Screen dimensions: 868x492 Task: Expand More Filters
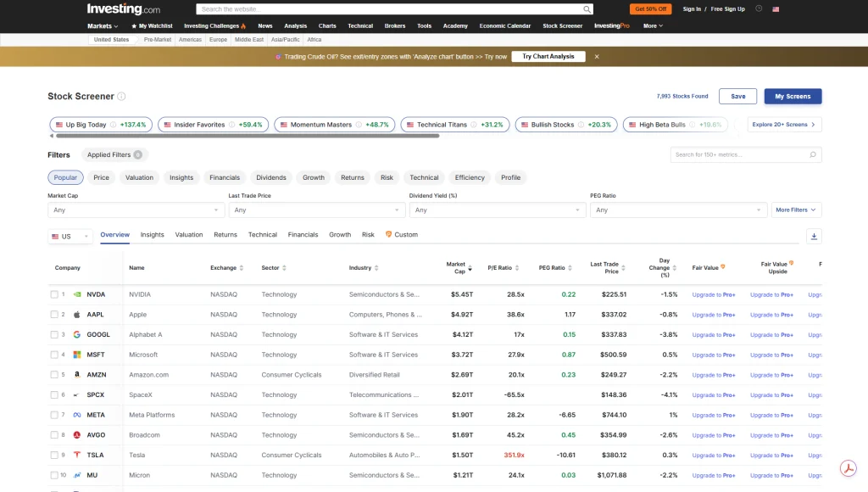coord(796,210)
